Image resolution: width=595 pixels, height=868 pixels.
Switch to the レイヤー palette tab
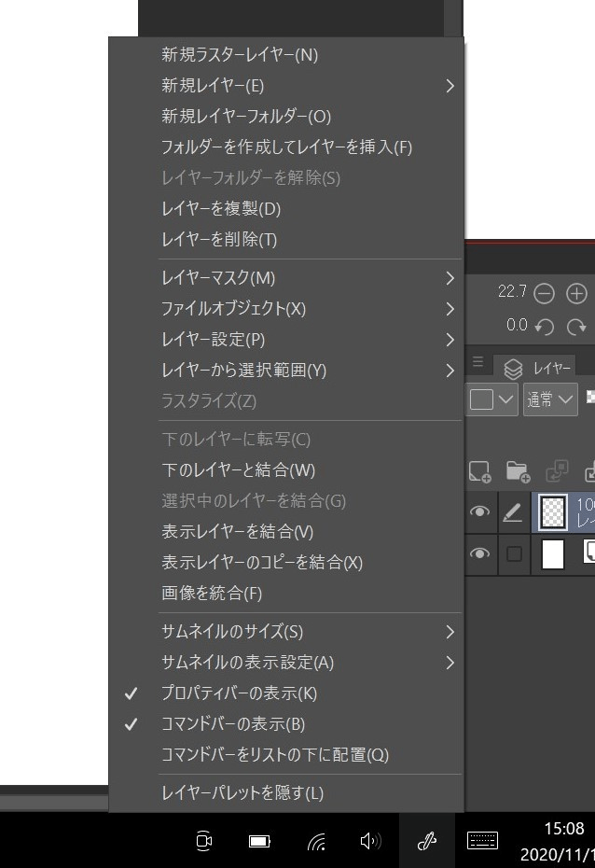coord(535,368)
